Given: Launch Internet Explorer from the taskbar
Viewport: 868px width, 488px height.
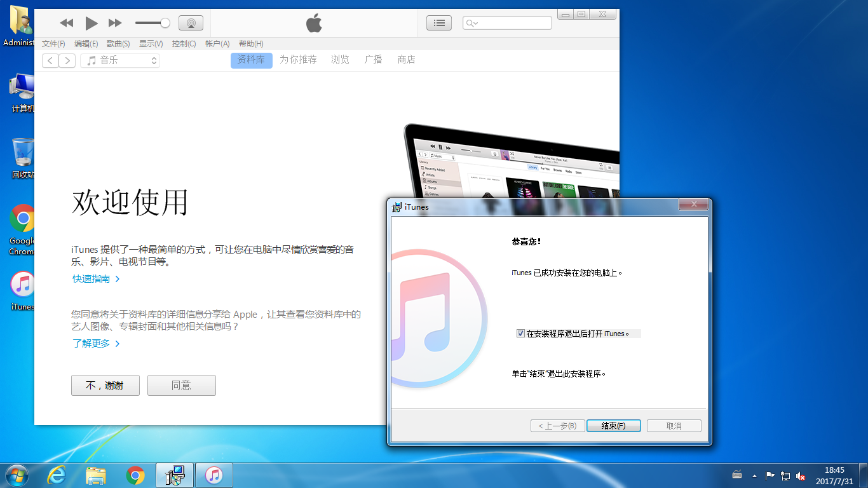Looking at the screenshot, I should tap(57, 475).
